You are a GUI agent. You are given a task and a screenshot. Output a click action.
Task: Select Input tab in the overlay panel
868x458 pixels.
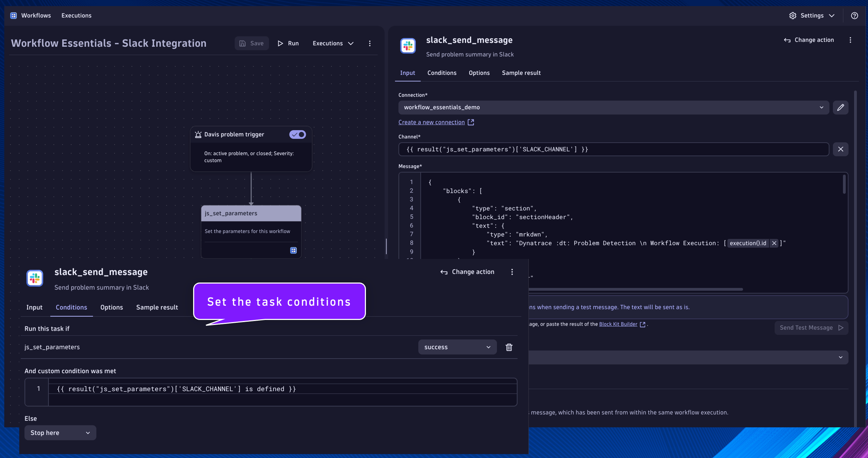(34, 307)
